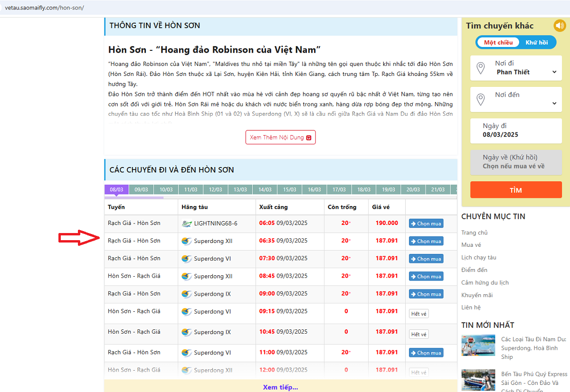Screen dimensions: 570x392
Task: Click the Superdong logo in the 06:35 row
Action: pyautogui.click(x=187, y=241)
